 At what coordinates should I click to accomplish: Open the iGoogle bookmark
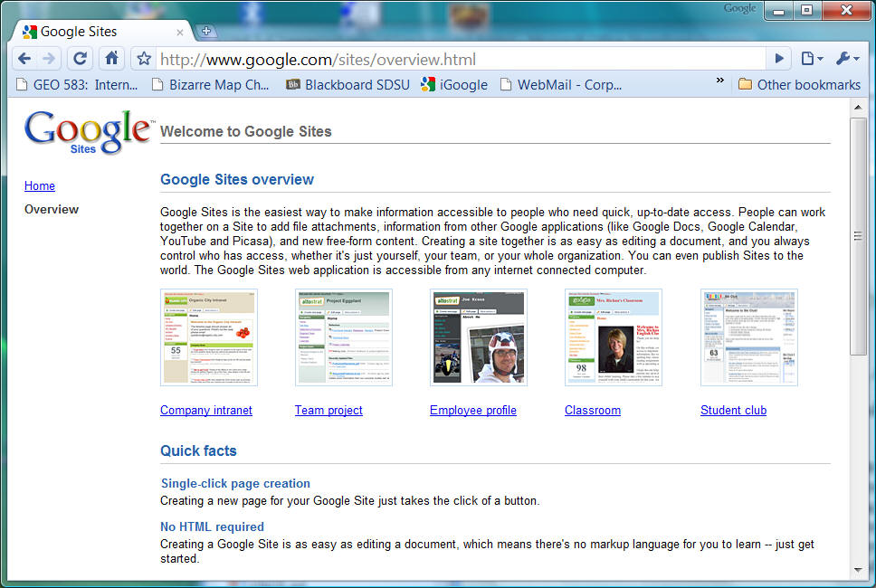[x=454, y=85]
